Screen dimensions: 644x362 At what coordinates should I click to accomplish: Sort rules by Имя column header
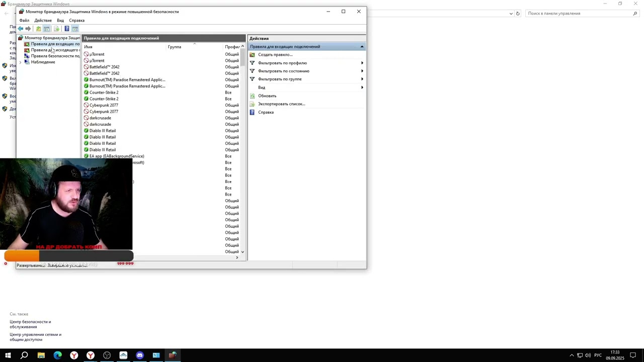pyautogui.click(x=124, y=47)
